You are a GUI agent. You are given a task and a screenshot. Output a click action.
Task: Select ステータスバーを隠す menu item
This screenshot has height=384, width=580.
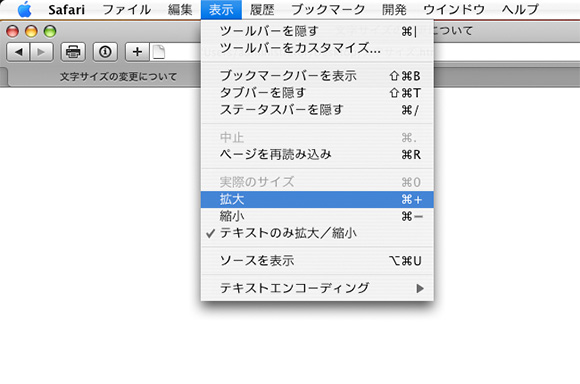[x=317, y=110]
